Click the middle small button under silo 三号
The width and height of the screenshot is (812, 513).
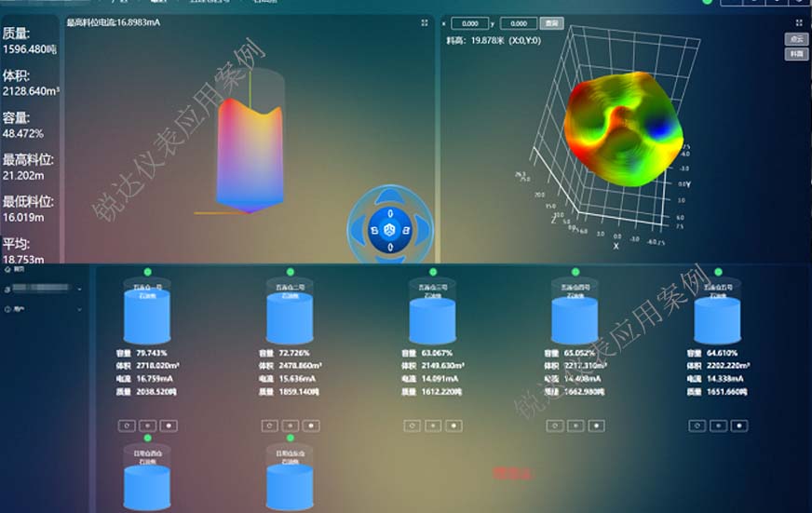coord(433,425)
